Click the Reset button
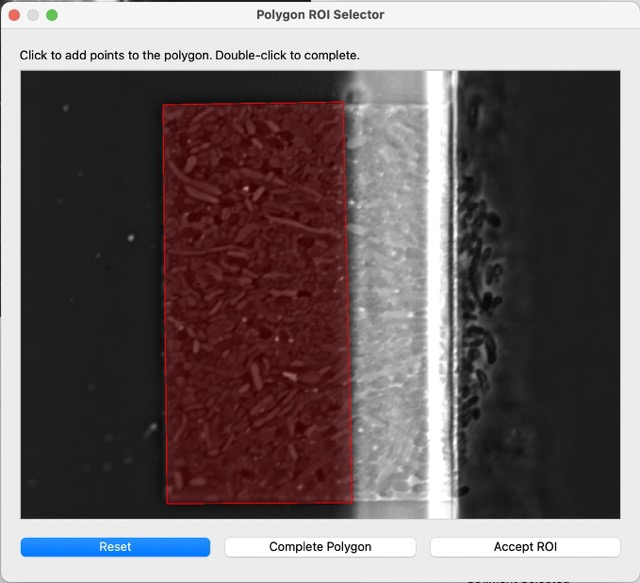Image resolution: width=640 pixels, height=583 pixels. coord(115,547)
